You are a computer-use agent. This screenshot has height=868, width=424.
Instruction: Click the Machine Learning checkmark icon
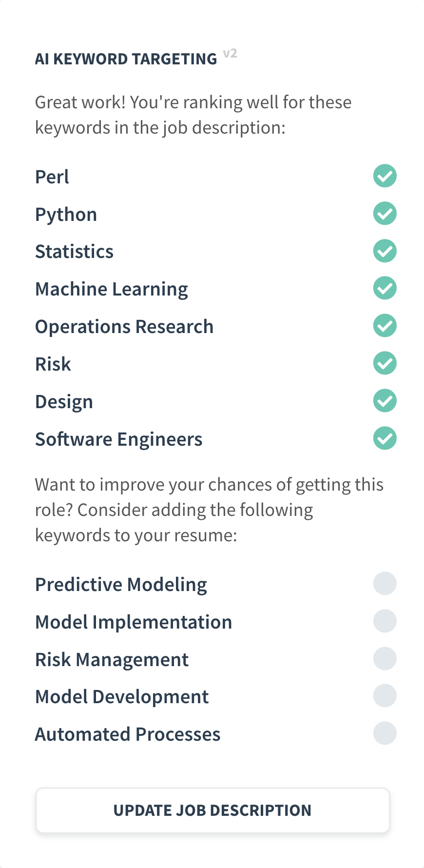[385, 288]
